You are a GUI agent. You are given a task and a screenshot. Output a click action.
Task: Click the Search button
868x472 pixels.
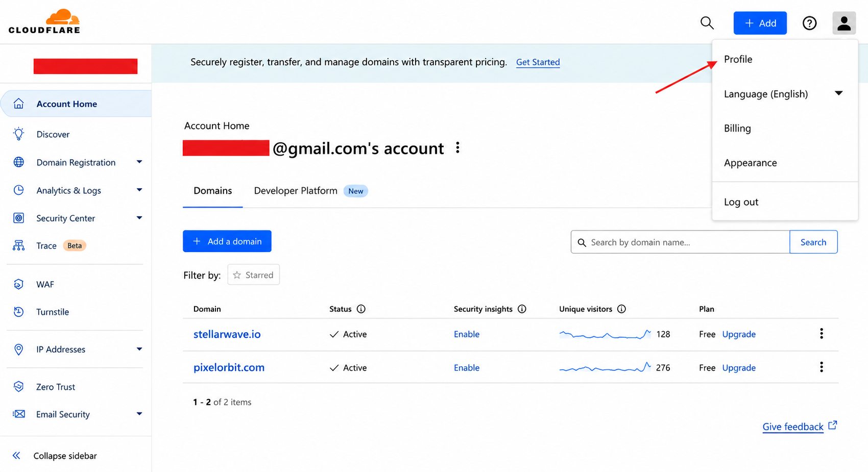[813, 242]
